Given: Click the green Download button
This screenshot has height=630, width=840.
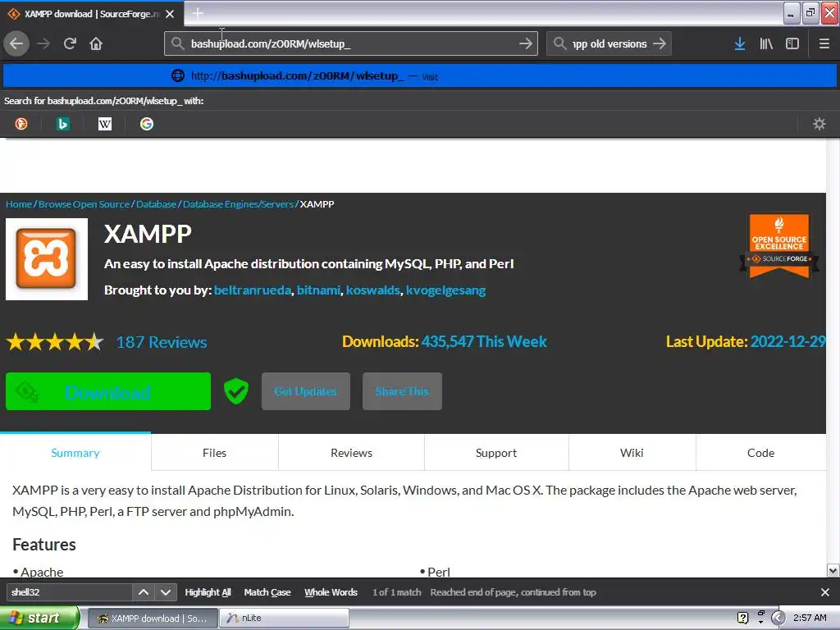Looking at the screenshot, I should tap(108, 391).
